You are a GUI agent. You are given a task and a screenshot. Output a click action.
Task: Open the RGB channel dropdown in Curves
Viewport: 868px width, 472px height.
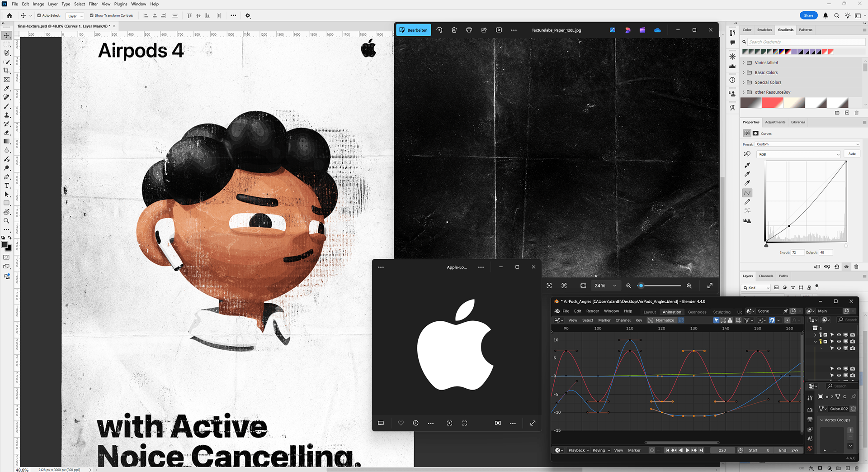798,154
